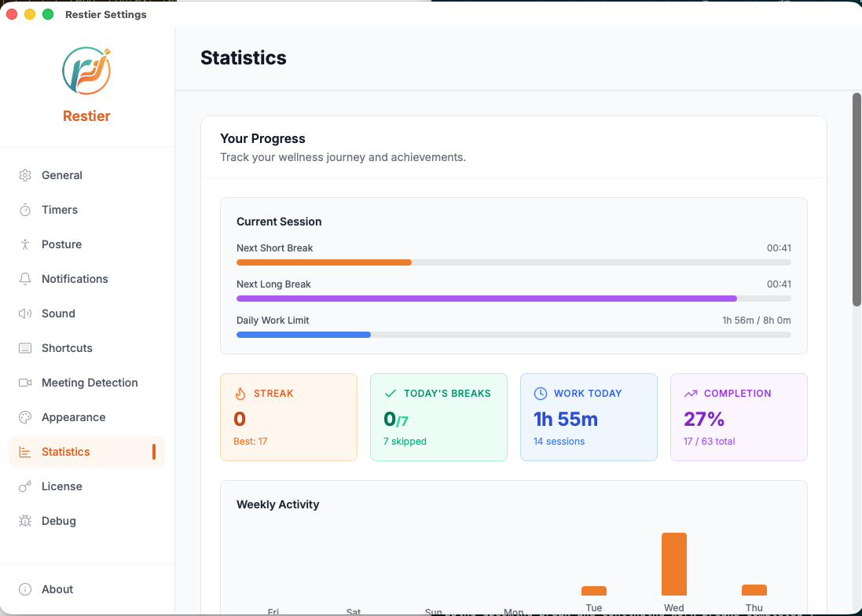Viewport: 862px width, 616px height.
Task: Click the Sound speaker icon
Action: pos(24,313)
